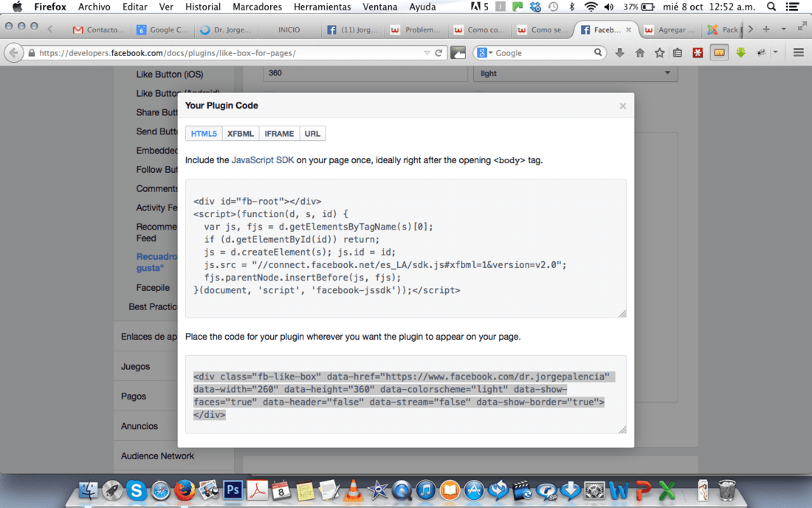Open Facepile in the sidebar

[x=153, y=287]
